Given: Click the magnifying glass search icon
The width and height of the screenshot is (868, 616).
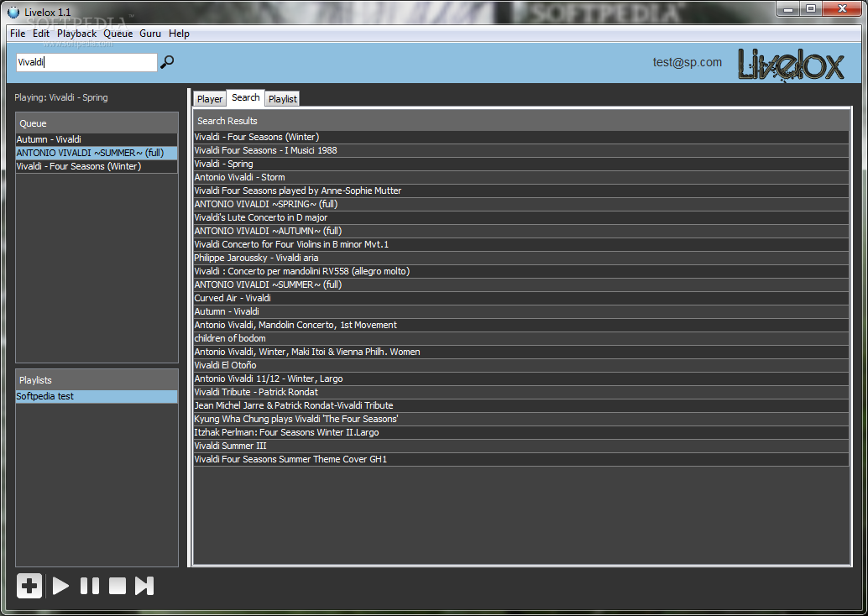Looking at the screenshot, I should 166,62.
